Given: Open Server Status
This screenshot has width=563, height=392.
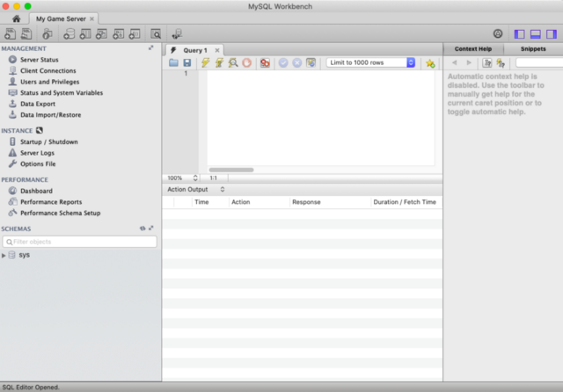Looking at the screenshot, I should pos(39,60).
